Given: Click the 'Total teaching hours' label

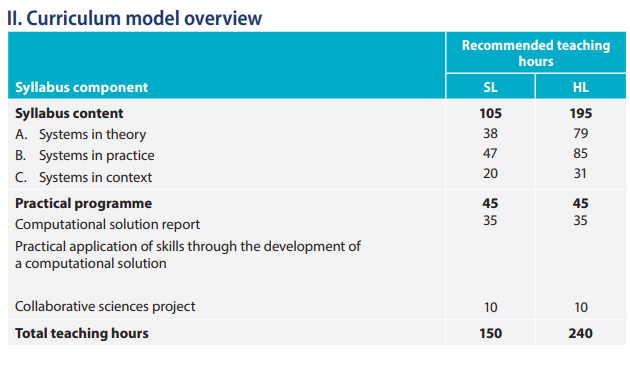Looking at the screenshot, I should 82,333.
